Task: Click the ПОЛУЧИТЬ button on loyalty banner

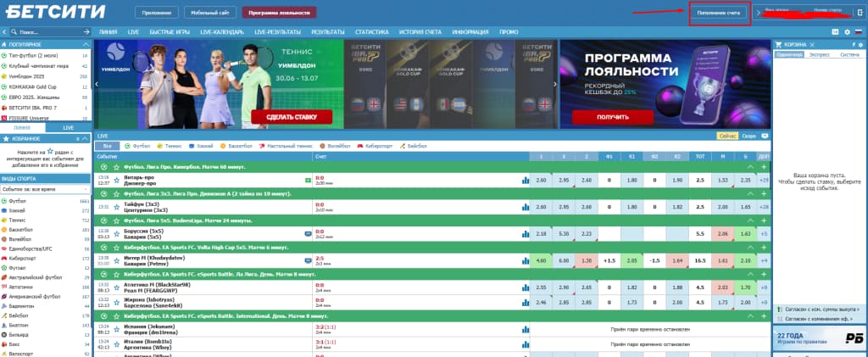Action: pyautogui.click(x=613, y=117)
